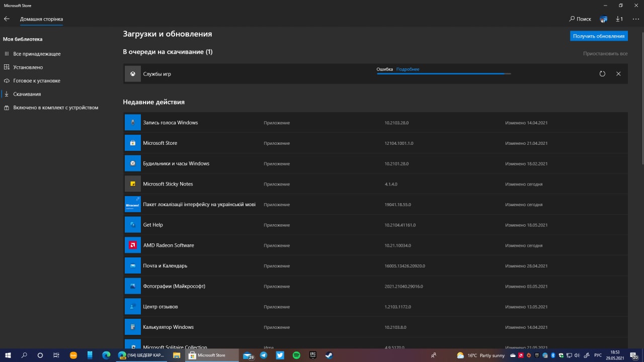Select Все принадлежащее in library

[x=37, y=54]
